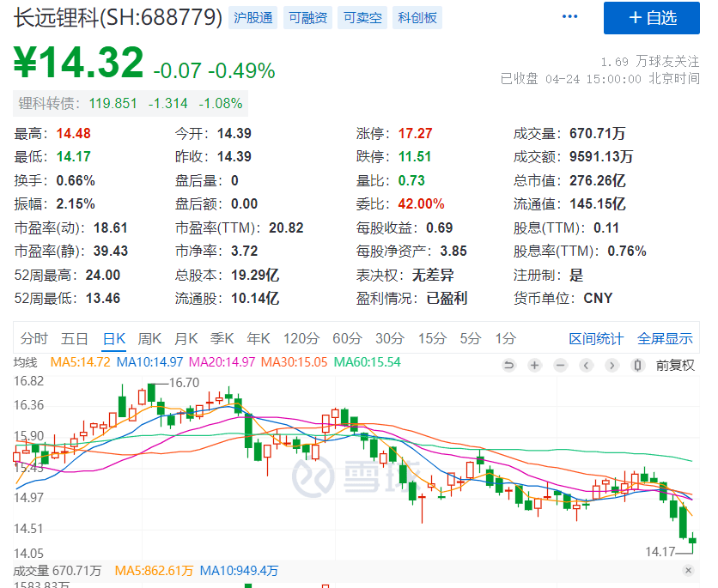The width and height of the screenshot is (718, 588).
Task: Click the 成交额 value 9591.13万
Action: (x=601, y=157)
